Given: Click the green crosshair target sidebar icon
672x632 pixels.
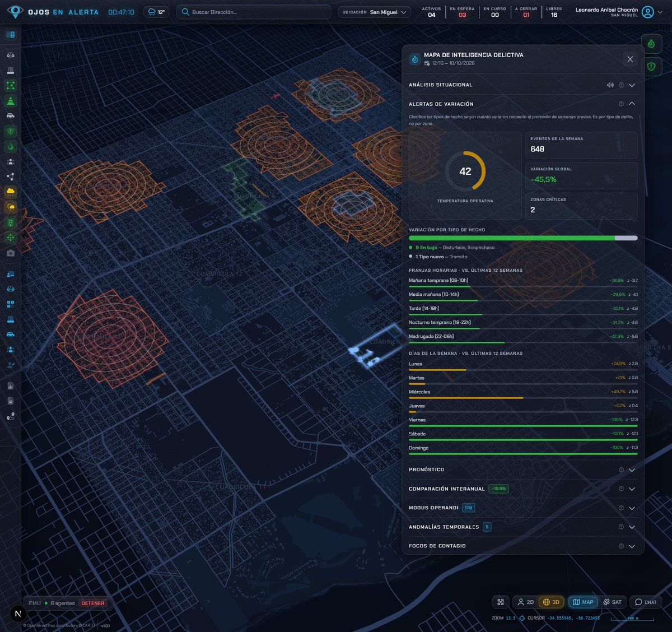Looking at the screenshot, I should (x=11, y=238).
